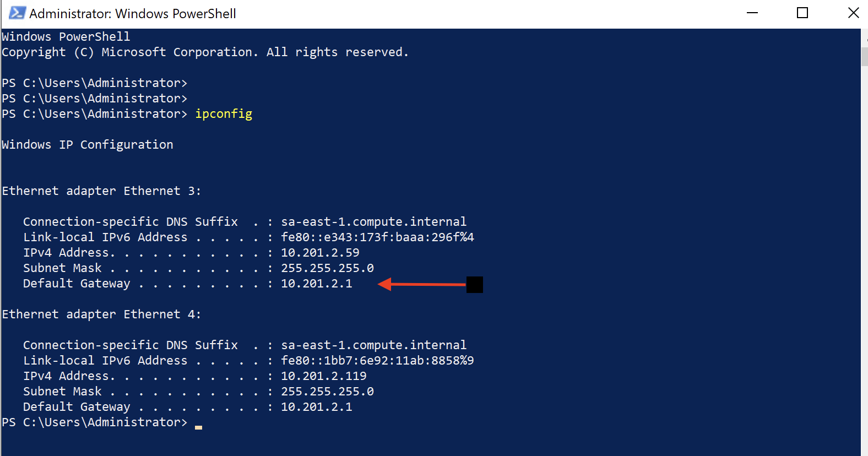Maximize the PowerShell window

coord(802,13)
